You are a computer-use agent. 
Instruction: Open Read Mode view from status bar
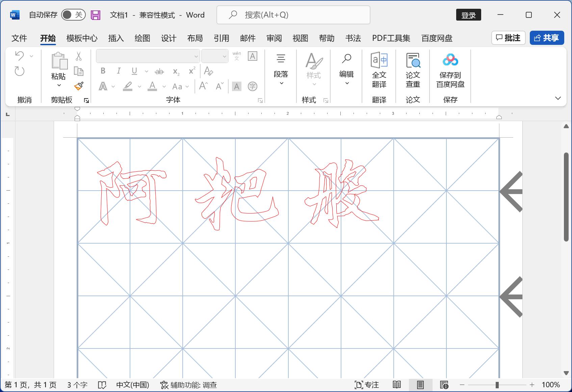(x=397, y=385)
